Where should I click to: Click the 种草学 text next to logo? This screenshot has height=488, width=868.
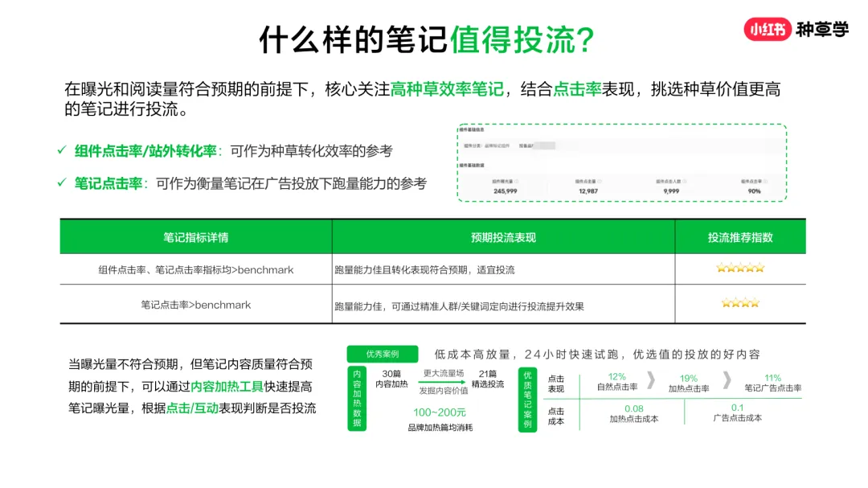(822, 30)
